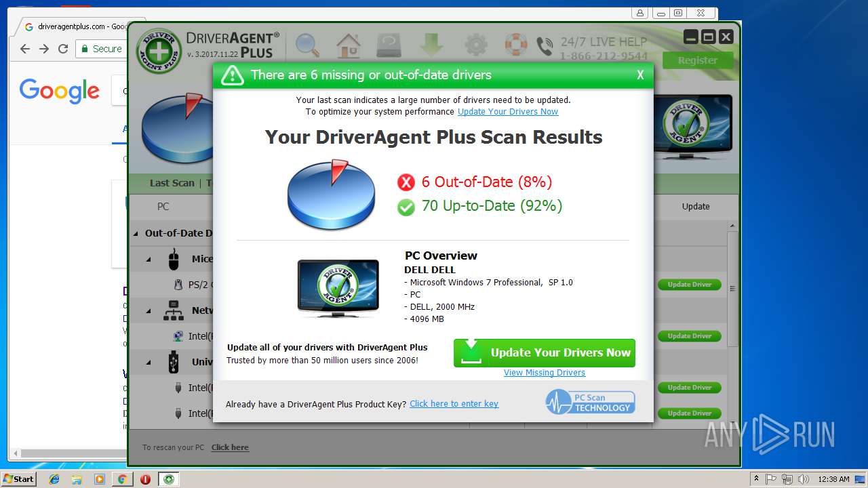Launch Internet Explorer from taskbar
Viewport: 868px width, 488px height.
54,479
